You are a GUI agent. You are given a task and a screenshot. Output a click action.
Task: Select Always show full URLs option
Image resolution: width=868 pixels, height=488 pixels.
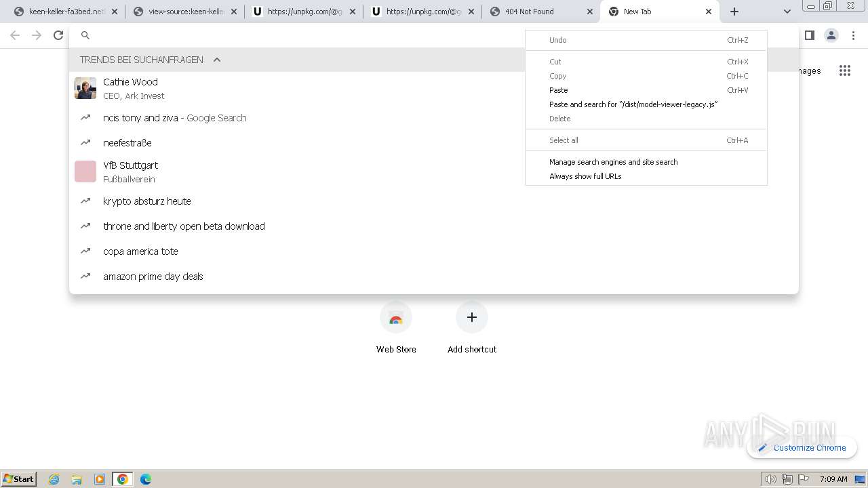[646, 176]
